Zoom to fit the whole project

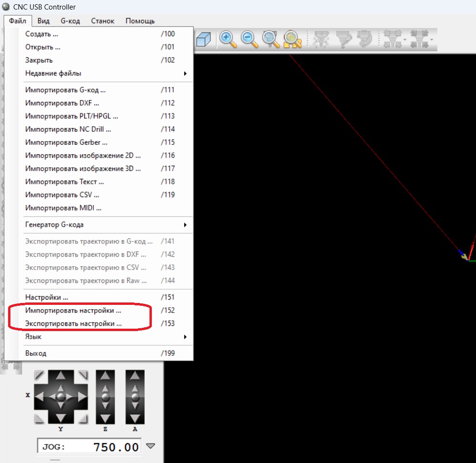point(292,40)
